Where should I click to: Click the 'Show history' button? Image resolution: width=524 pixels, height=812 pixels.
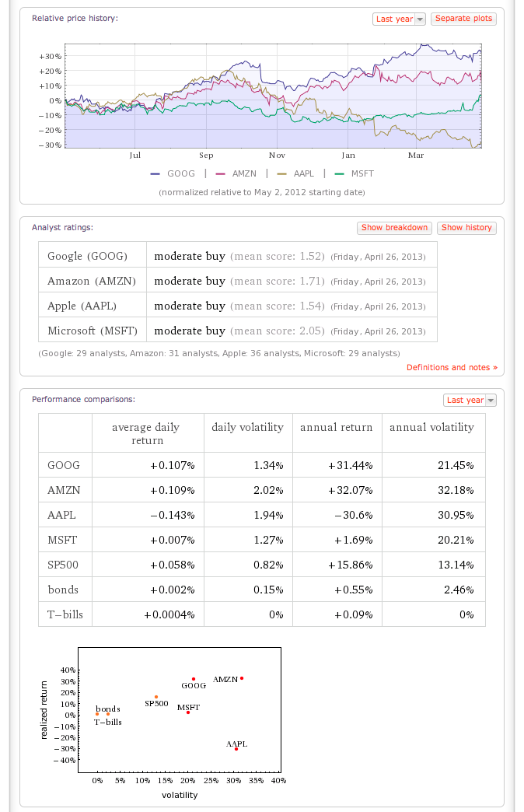[466, 228]
